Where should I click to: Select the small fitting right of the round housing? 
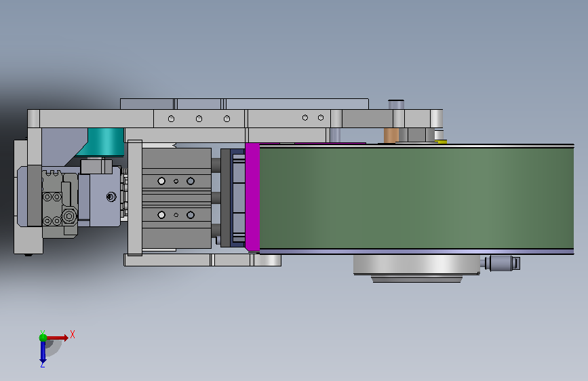click(502, 263)
